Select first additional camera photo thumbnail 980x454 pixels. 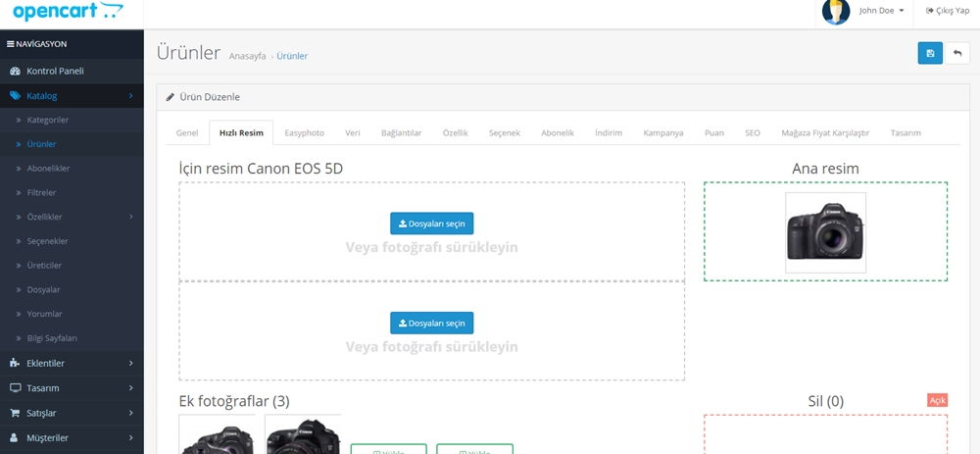pos(217,434)
